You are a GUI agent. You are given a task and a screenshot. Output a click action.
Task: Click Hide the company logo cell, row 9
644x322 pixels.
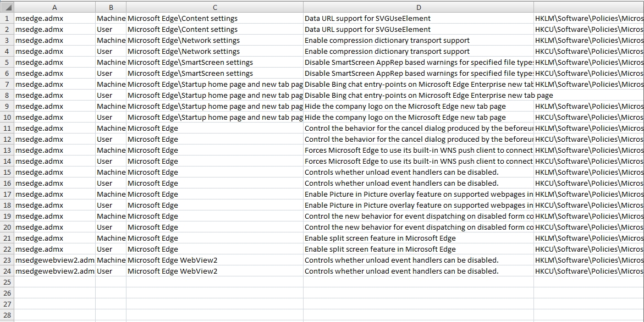click(x=419, y=106)
